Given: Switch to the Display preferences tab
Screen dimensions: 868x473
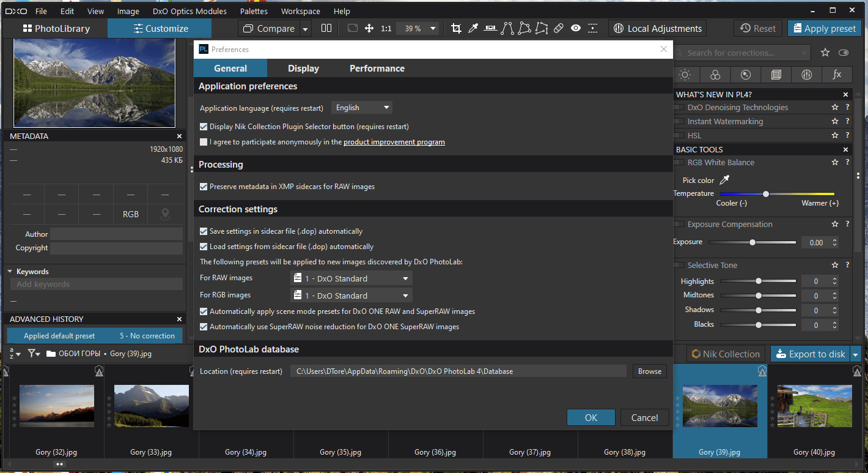Looking at the screenshot, I should click(304, 69).
